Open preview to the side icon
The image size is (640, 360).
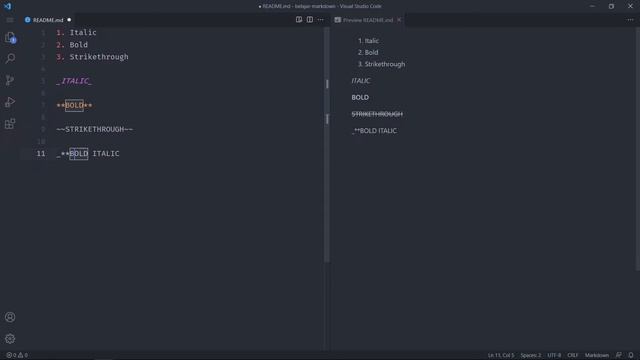299,20
